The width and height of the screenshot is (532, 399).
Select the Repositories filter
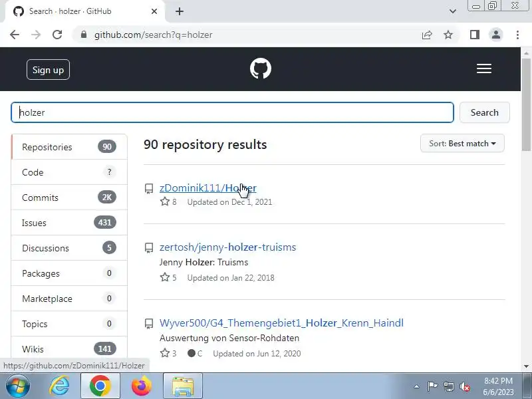pos(69,147)
